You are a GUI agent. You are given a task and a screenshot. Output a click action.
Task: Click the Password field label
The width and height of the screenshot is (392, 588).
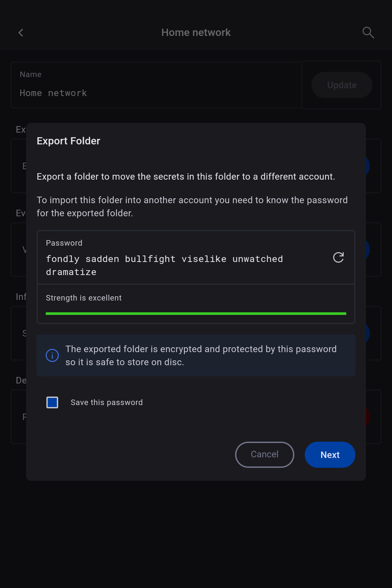64,243
